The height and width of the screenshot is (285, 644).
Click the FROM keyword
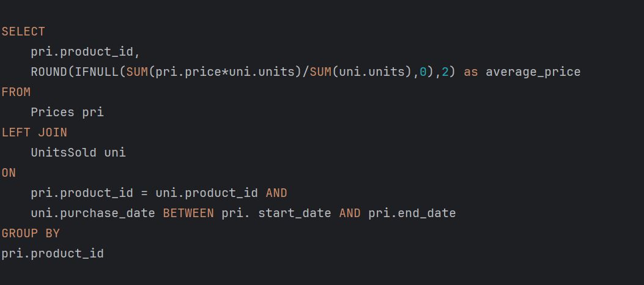click(16, 92)
